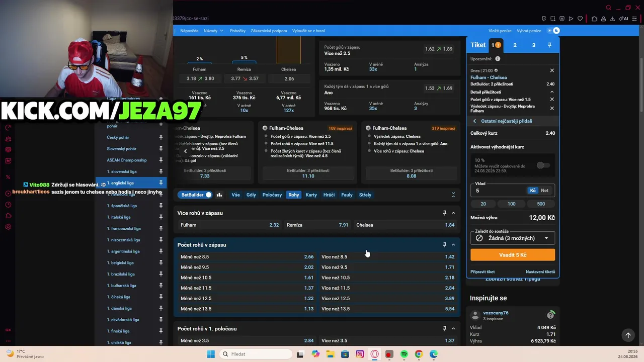Image resolution: width=644 pixels, height=362 pixels.
Task: Open the Připravit tiket link
Action: pyautogui.click(x=482, y=272)
